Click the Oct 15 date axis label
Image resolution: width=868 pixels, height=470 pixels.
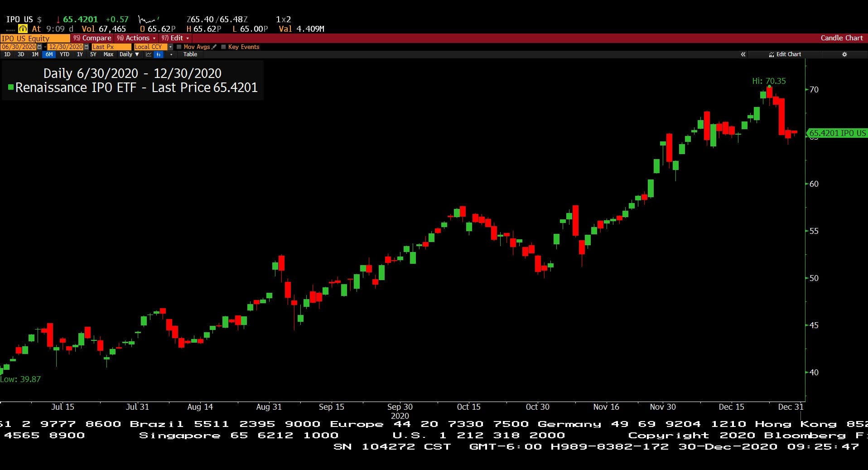pos(468,407)
